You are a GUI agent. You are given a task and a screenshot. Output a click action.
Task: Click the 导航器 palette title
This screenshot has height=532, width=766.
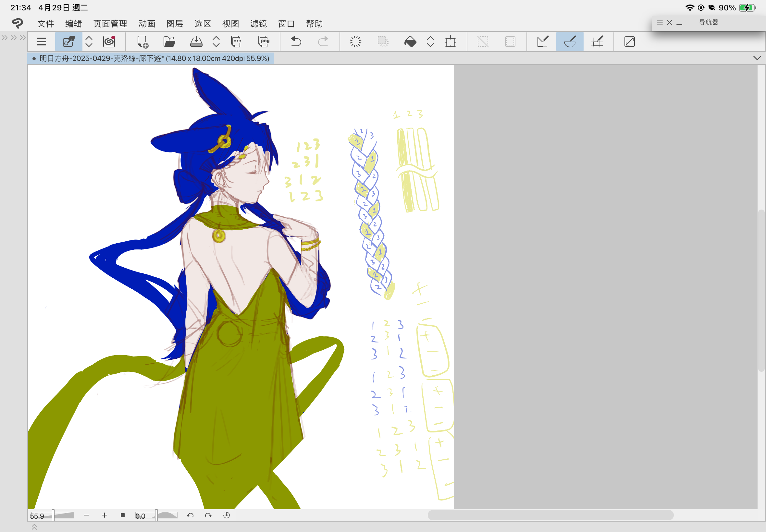click(708, 22)
